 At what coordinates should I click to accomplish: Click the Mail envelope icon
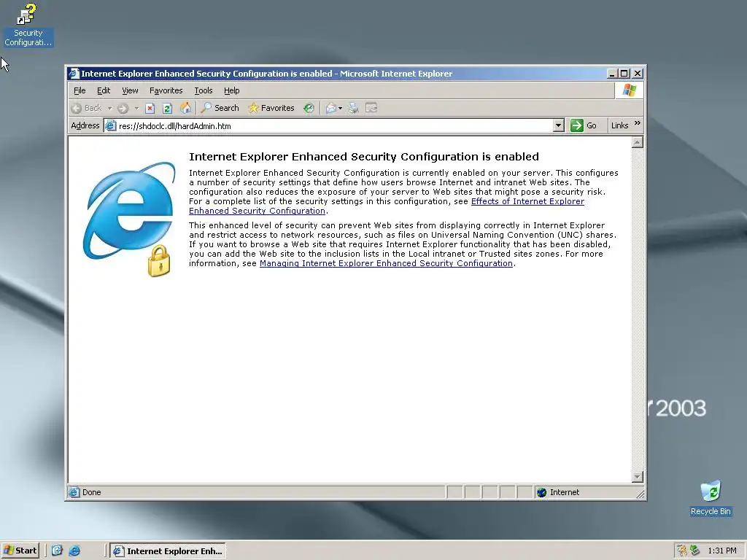(331, 108)
